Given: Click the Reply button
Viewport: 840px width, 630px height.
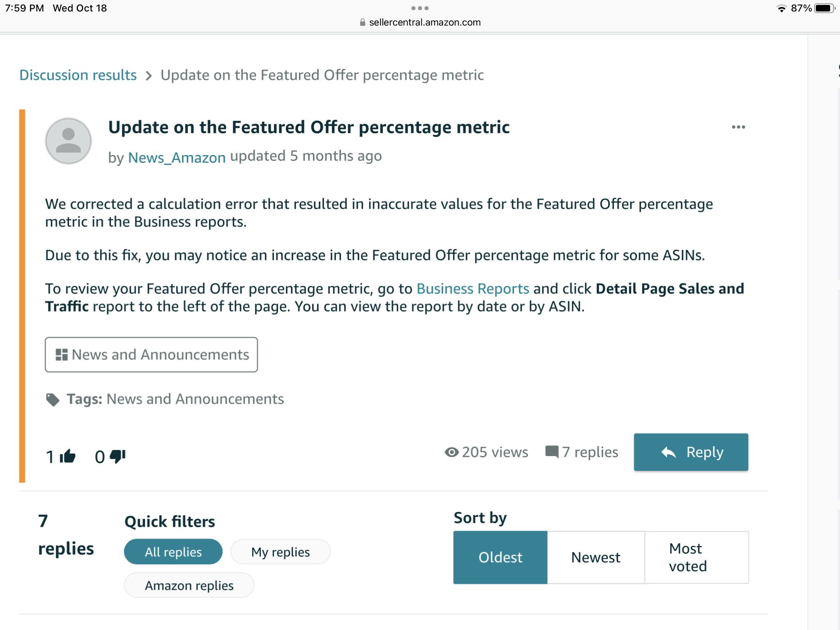Looking at the screenshot, I should coord(691,452).
